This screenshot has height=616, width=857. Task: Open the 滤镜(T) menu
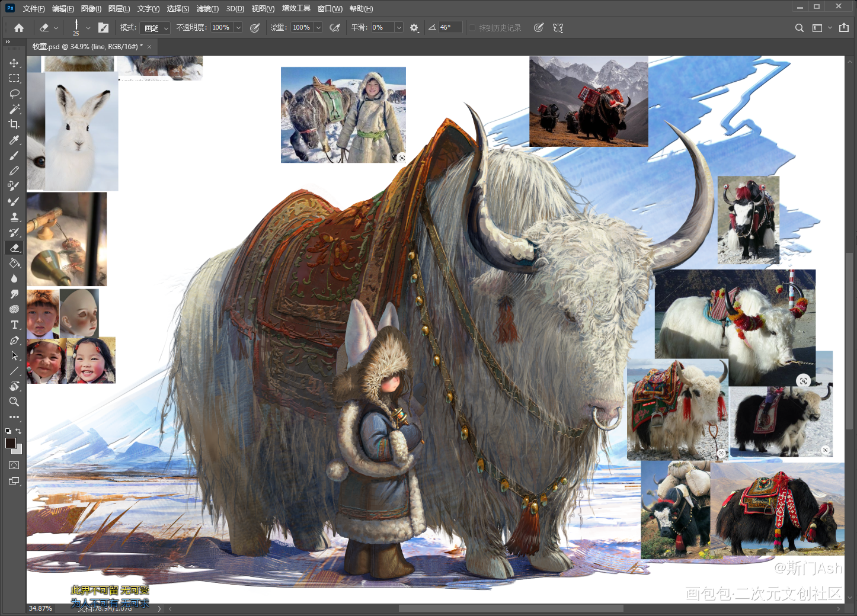coord(207,9)
